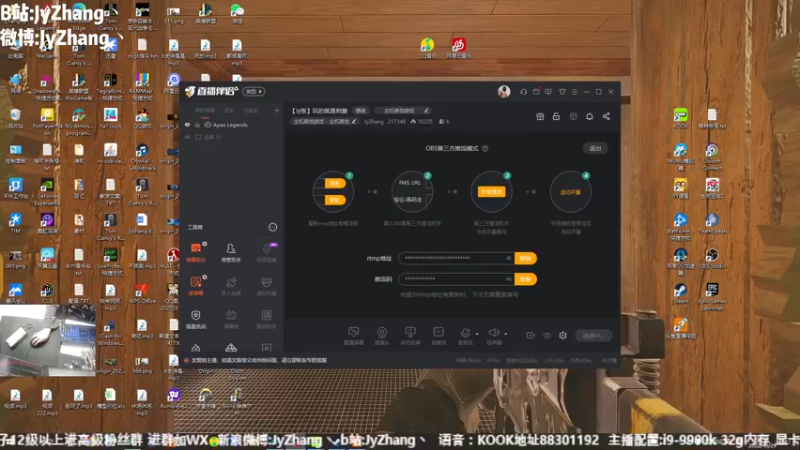Open the first orange toolbox assistant tool
Viewport: 800px width, 450px height.
[196, 253]
